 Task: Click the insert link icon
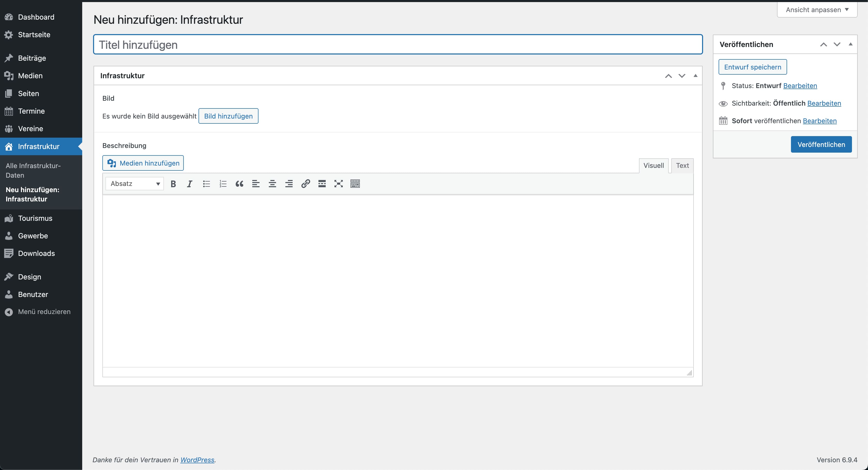[x=305, y=184]
